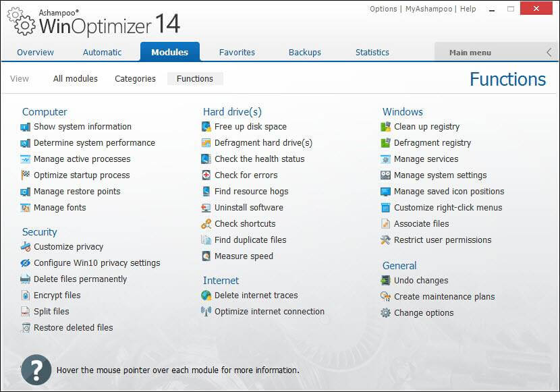Screen dimensions: 560x392
Task: Click the Check shortcuts chain icon
Action: (x=206, y=224)
